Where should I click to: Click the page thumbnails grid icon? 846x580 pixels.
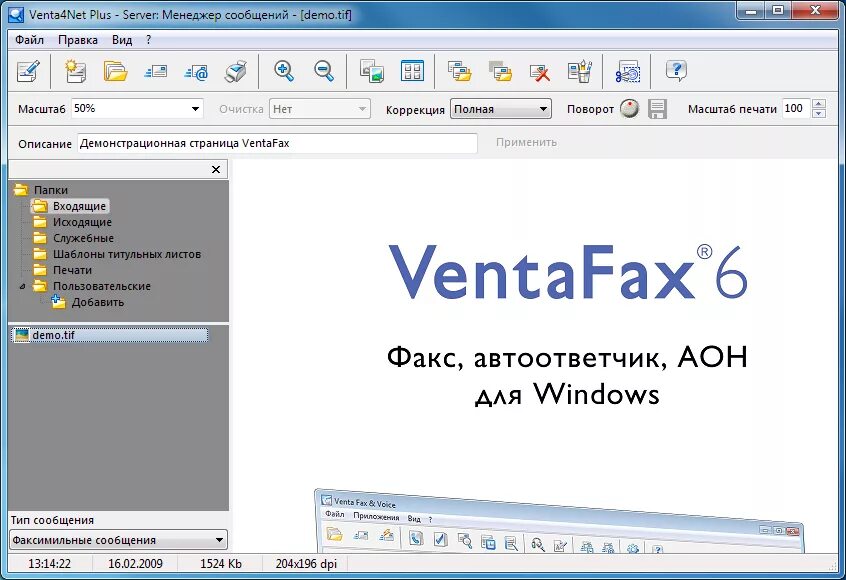pos(412,71)
